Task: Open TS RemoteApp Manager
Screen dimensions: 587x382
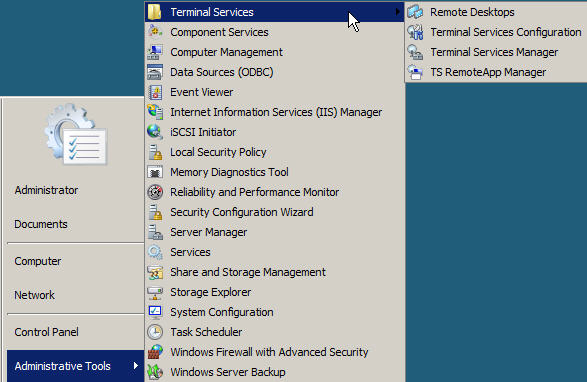Action: click(496, 72)
